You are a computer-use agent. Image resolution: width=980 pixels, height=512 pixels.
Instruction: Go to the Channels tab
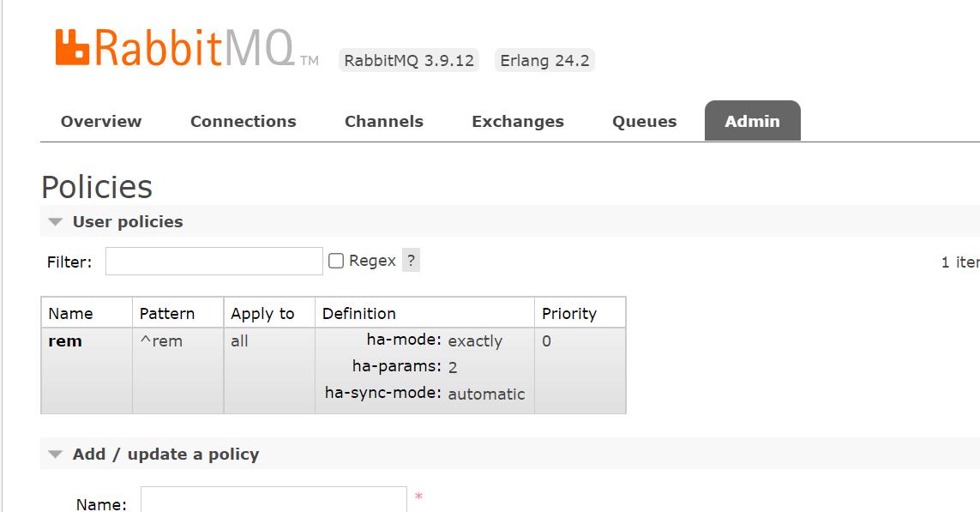pyautogui.click(x=384, y=121)
